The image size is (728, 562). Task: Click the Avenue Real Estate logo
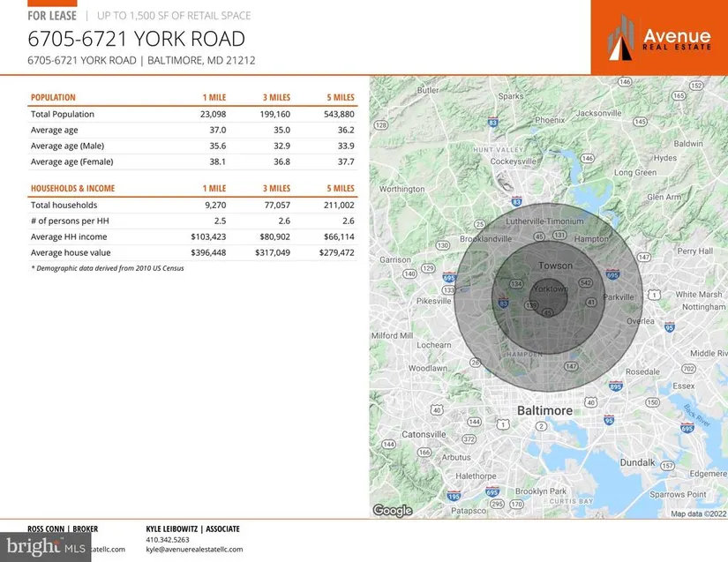pyautogui.click(x=658, y=37)
